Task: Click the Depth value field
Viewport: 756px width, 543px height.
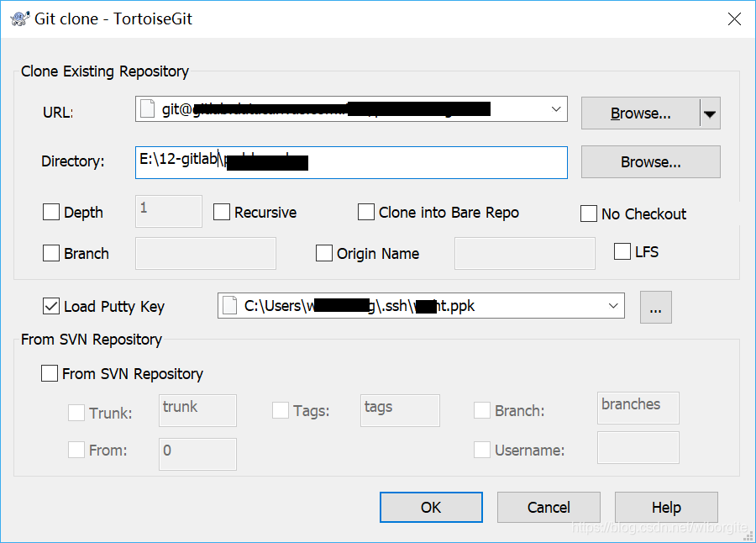Action: (169, 212)
